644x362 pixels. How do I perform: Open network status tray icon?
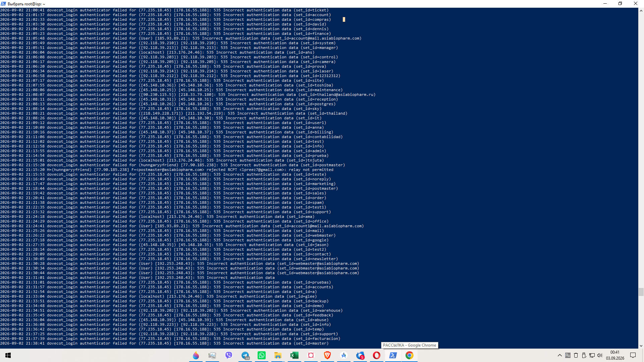592,355
